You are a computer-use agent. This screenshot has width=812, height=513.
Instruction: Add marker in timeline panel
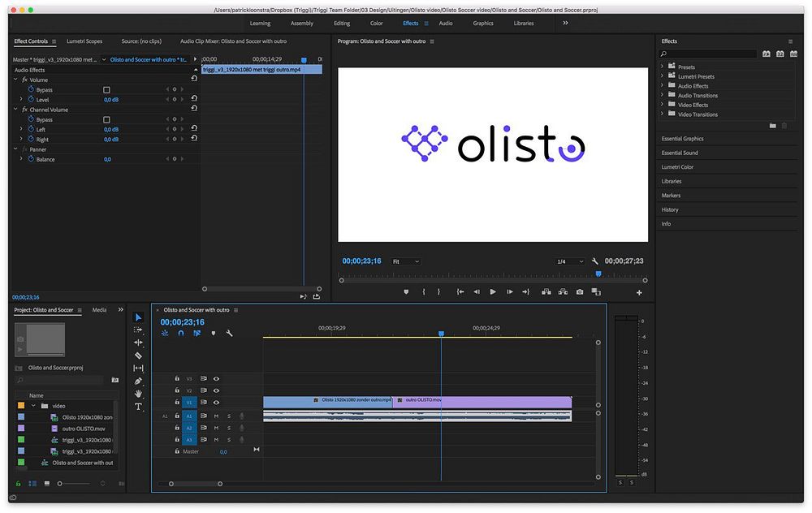[214, 334]
